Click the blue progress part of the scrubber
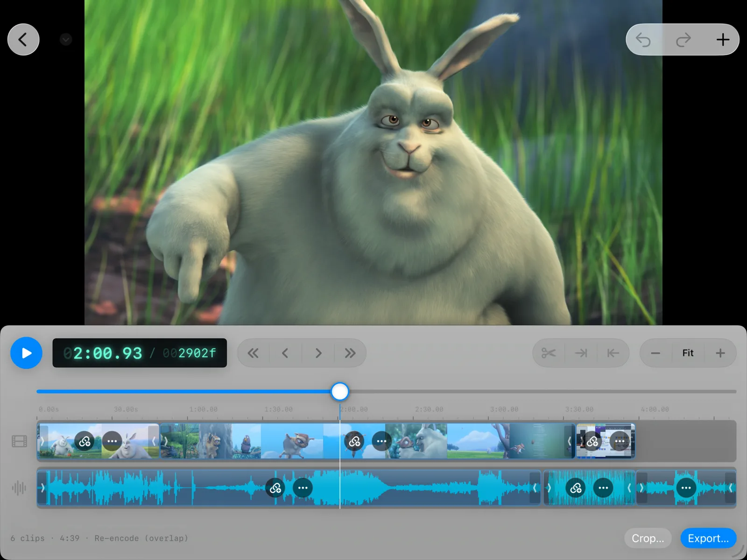This screenshot has width=747, height=560. point(183,392)
